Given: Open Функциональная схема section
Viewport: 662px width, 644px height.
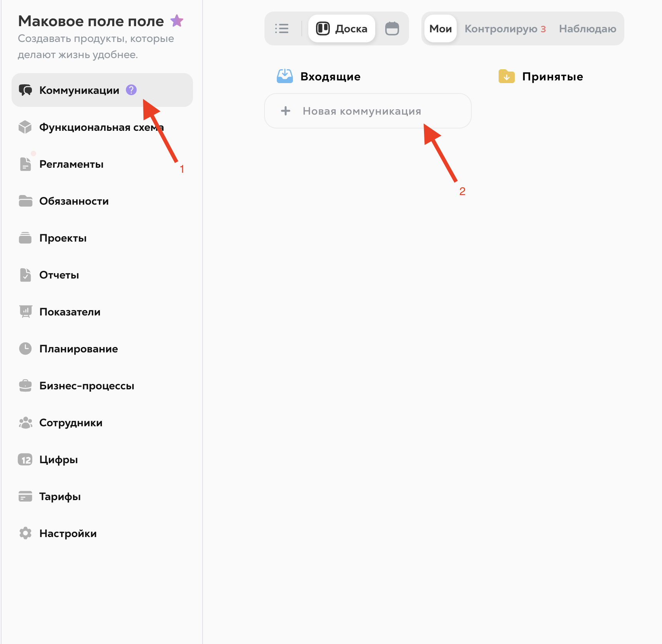Looking at the screenshot, I should pos(101,127).
